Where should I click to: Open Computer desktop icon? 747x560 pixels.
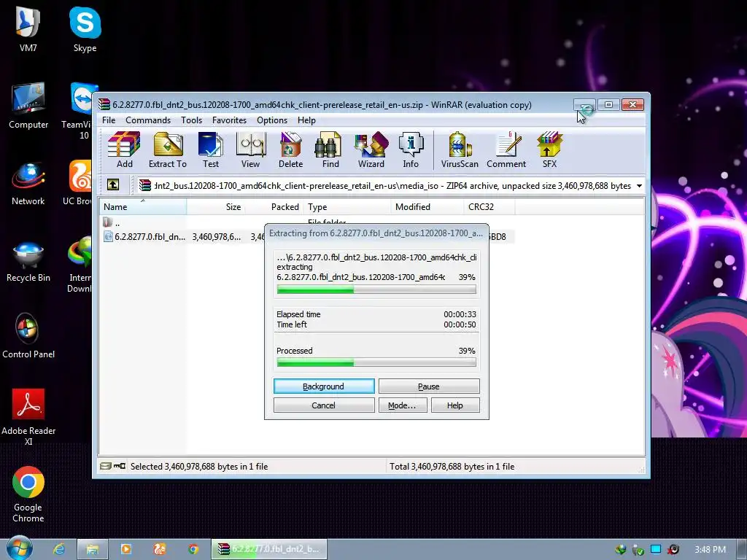[28, 106]
